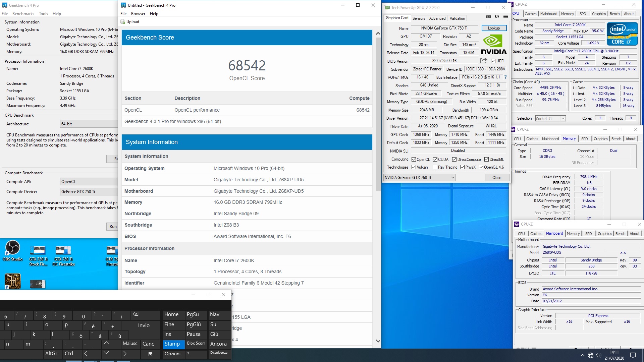The image size is (644, 362).
Task: Toggle the OpenCL checkbox
Action: coord(414,160)
